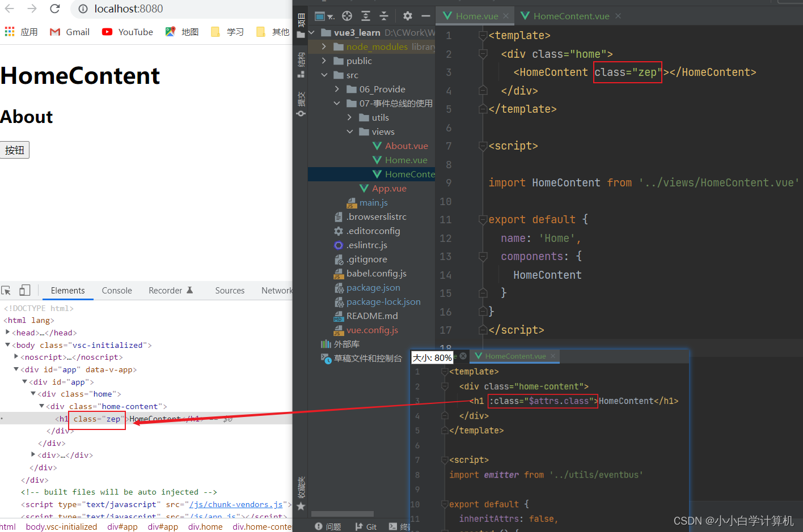
Task: Collapse the div id=app data-v-app node
Action: (16, 369)
